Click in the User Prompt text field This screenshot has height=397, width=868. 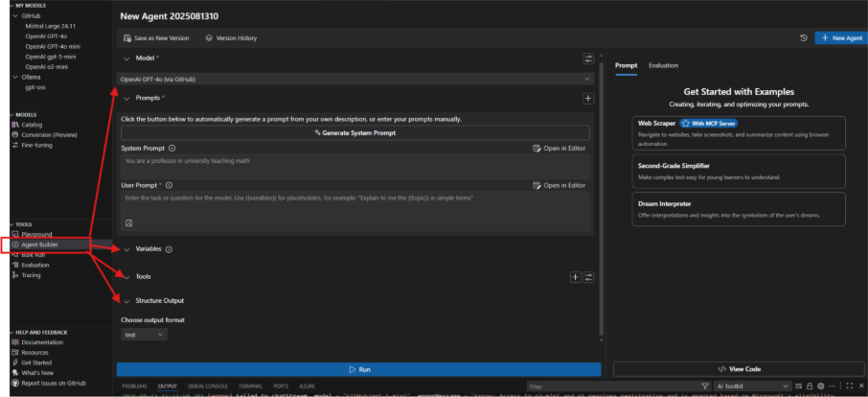point(354,211)
